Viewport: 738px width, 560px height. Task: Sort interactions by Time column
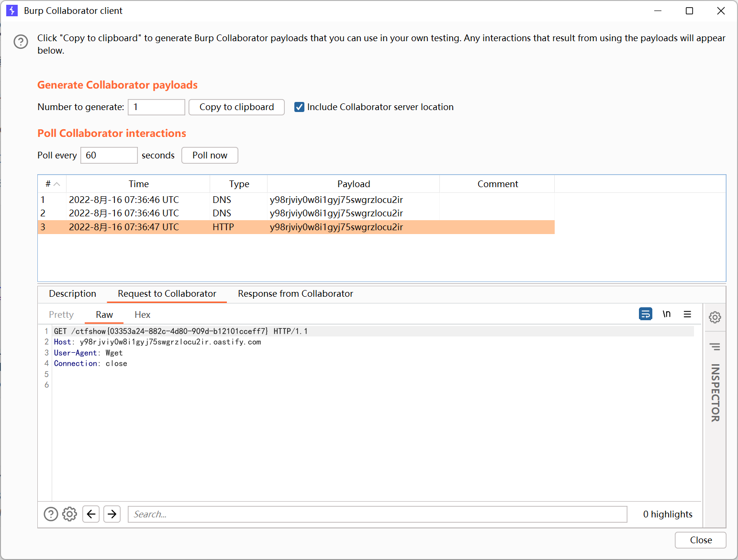(x=138, y=184)
